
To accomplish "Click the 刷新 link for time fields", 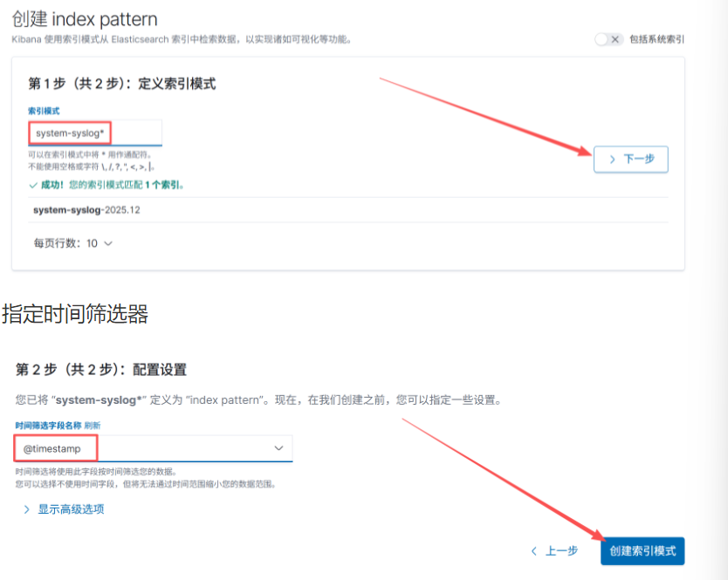I will pos(93,425).
